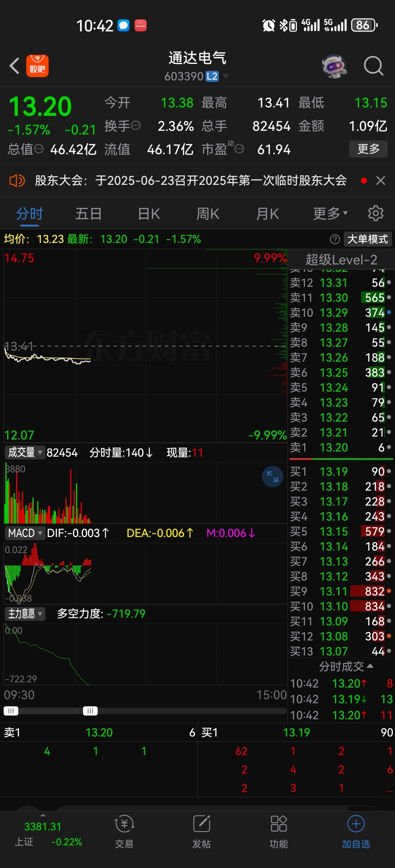
Task: Open the 股东大会 announcement text
Action: [x=191, y=180]
